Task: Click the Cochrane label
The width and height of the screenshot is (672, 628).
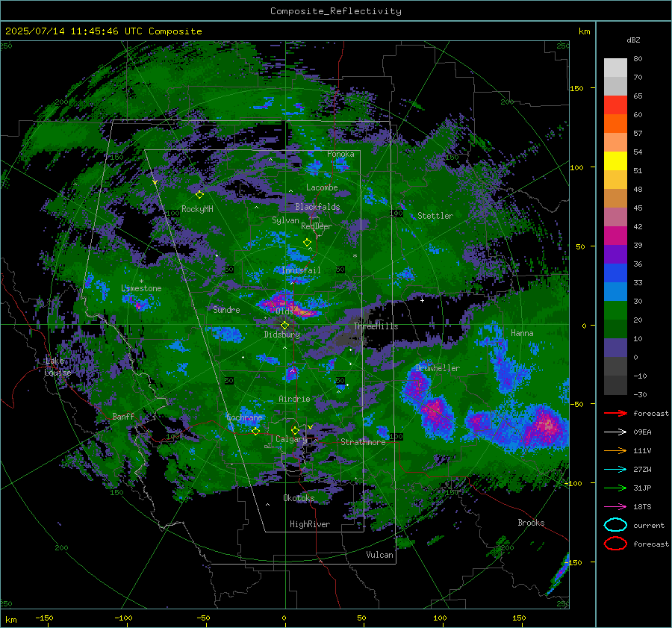Action: coord(244,417)
